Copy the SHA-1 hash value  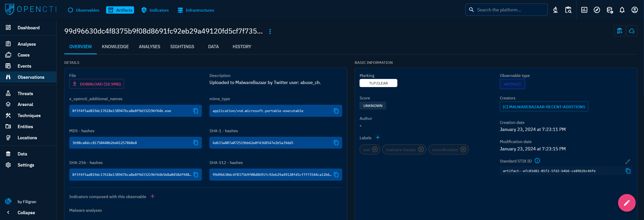336,143
